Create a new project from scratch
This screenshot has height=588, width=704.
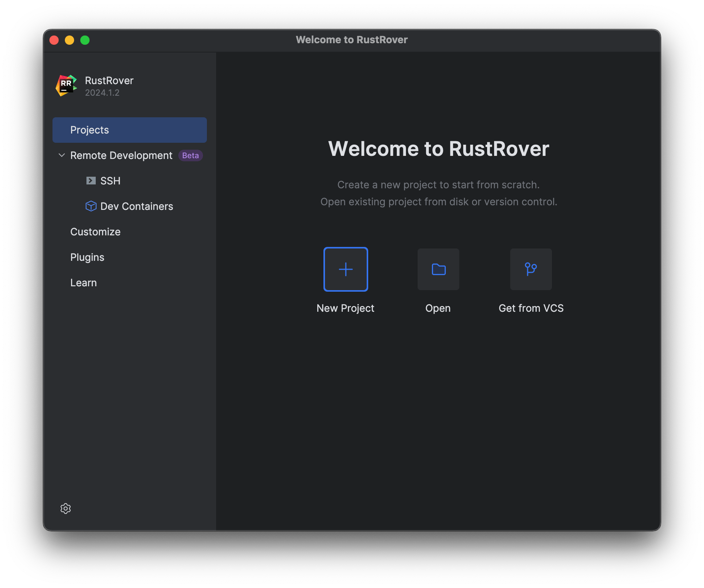[x=345, y=269]
